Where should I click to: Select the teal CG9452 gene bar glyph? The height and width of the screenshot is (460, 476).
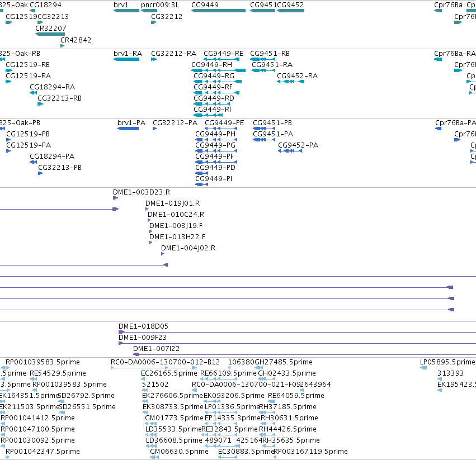(x=290, y=11)
